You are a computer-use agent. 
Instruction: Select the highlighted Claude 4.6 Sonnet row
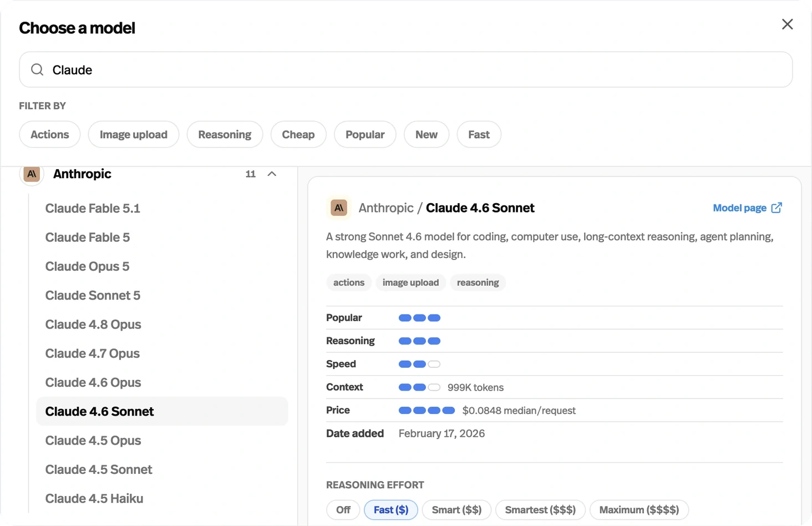tap(162, 411)
